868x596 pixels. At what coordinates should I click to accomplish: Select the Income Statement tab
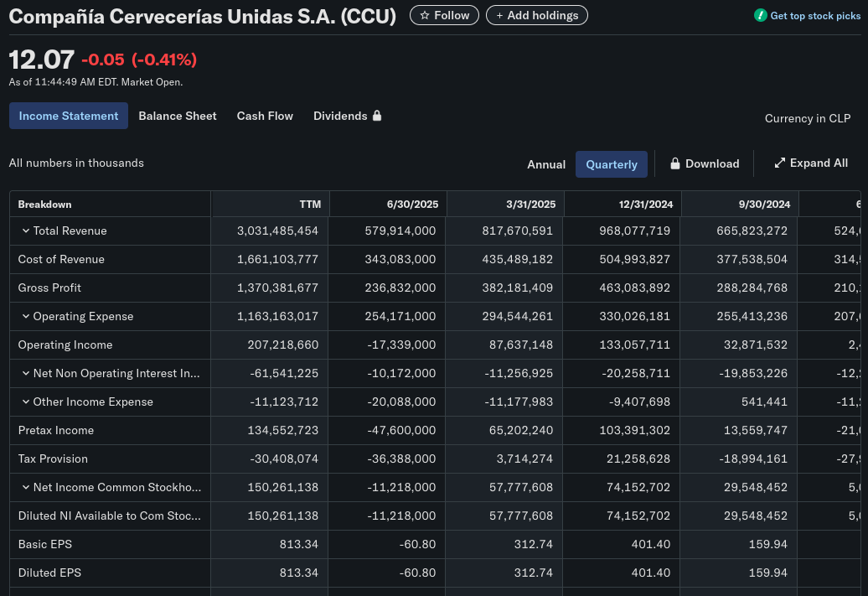coord(69,116)
